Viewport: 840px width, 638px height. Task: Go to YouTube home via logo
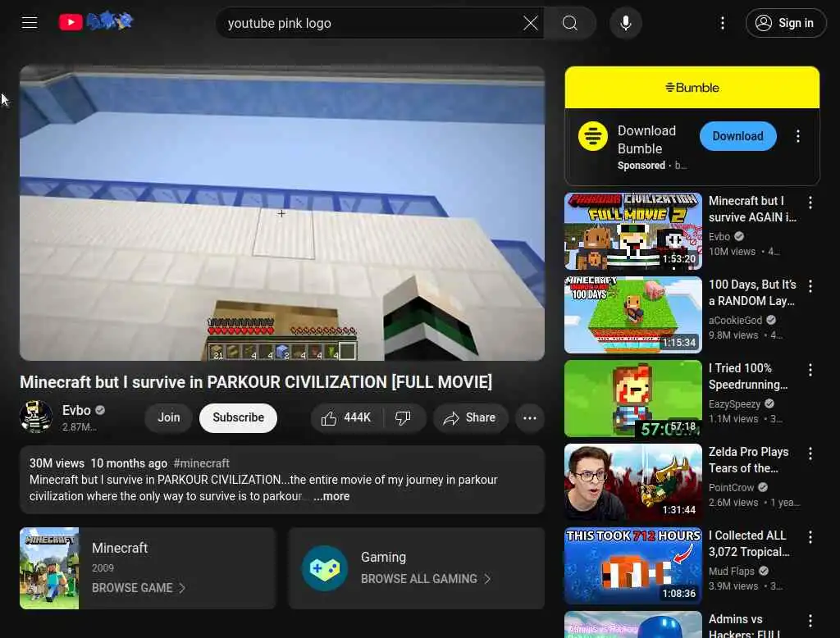click(x=96, y=21)
